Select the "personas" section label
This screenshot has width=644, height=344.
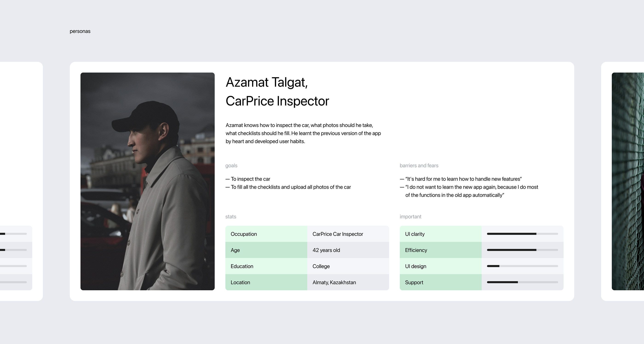pyautogui.click(x=80, y=31)
